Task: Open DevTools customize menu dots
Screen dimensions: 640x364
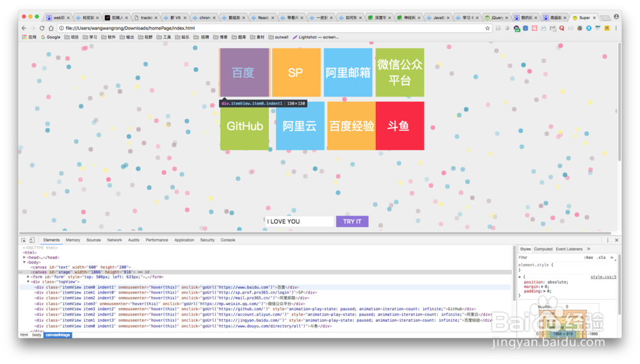Action: click(608, 241)
